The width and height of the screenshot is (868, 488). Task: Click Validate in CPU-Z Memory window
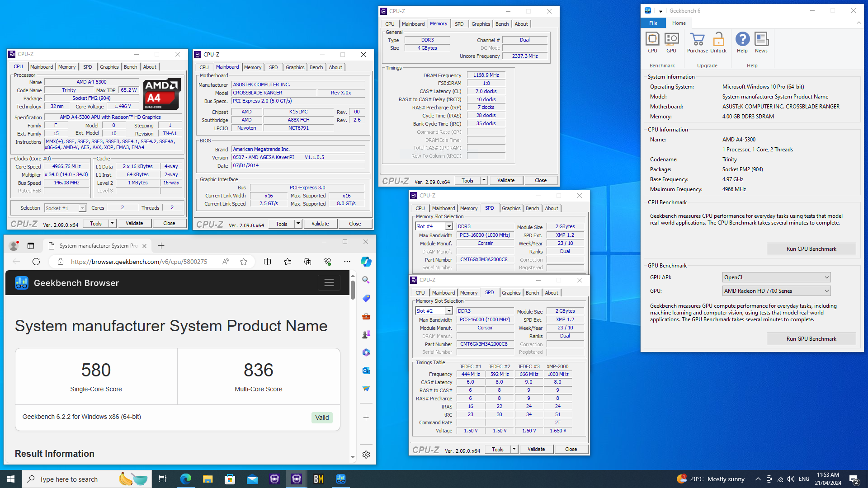506,180
